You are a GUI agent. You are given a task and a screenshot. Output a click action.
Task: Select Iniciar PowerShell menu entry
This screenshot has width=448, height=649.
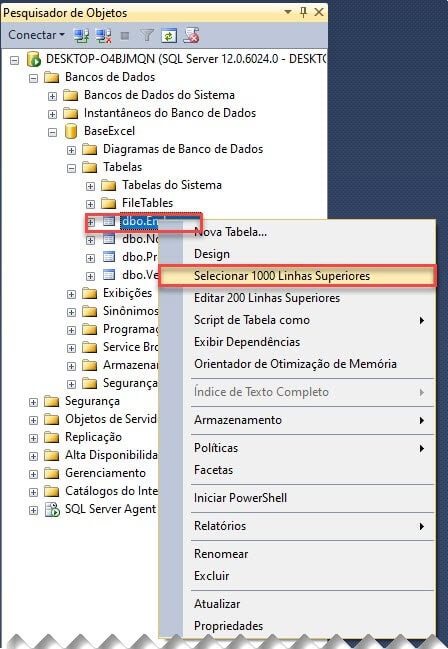coord(240,498)
